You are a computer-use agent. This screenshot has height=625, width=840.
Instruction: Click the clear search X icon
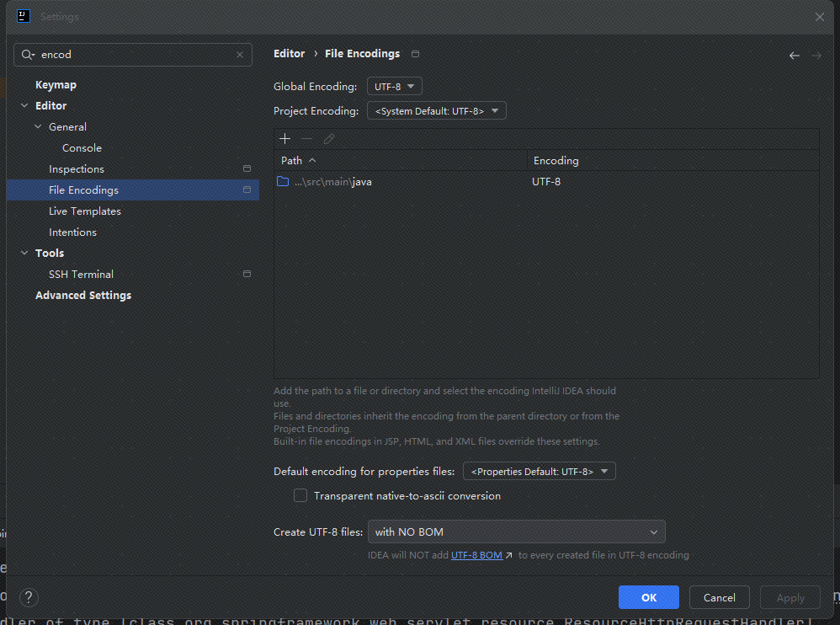[x=240, y=55]
